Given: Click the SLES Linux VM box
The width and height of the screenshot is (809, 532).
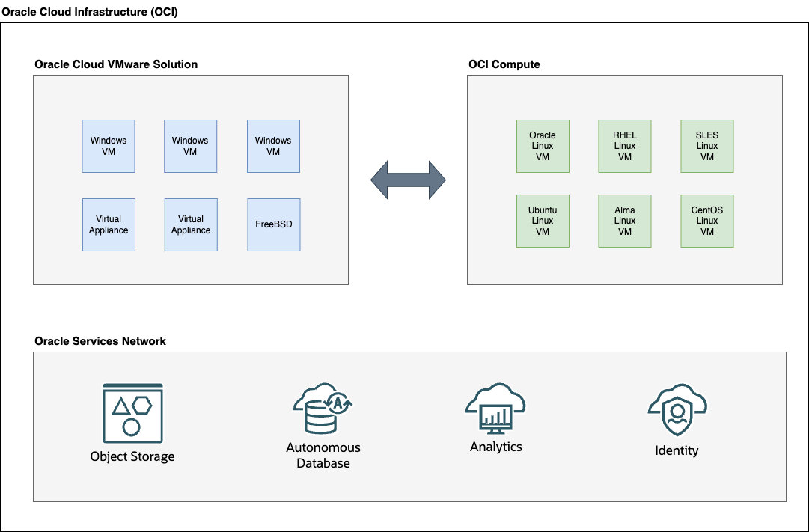Looking at the screenshot, I should tap(706, 146).
